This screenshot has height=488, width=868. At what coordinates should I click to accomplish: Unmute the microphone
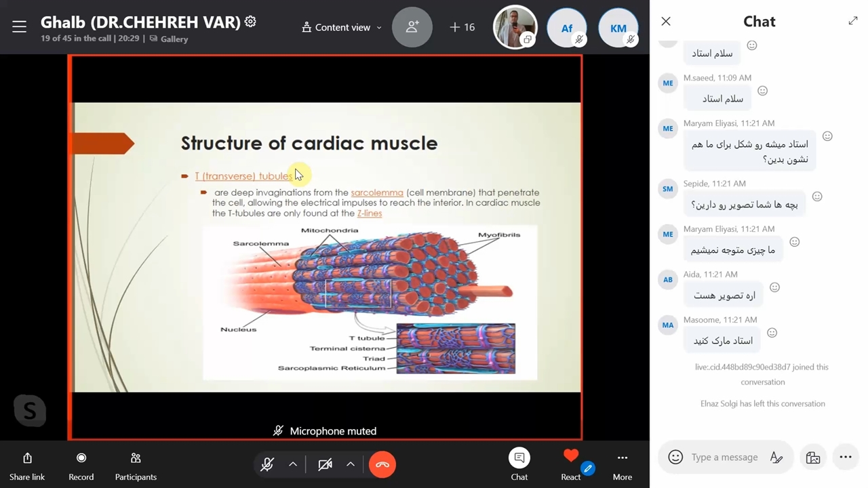point(267,464)
